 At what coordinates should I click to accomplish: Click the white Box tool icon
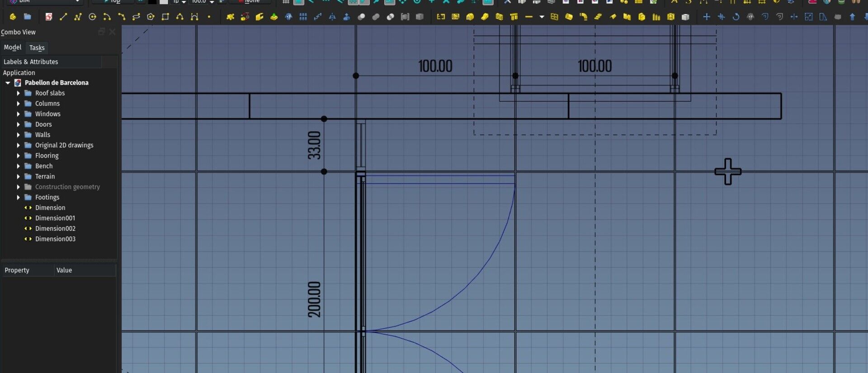pyautogui.click(x=685, y=17)
